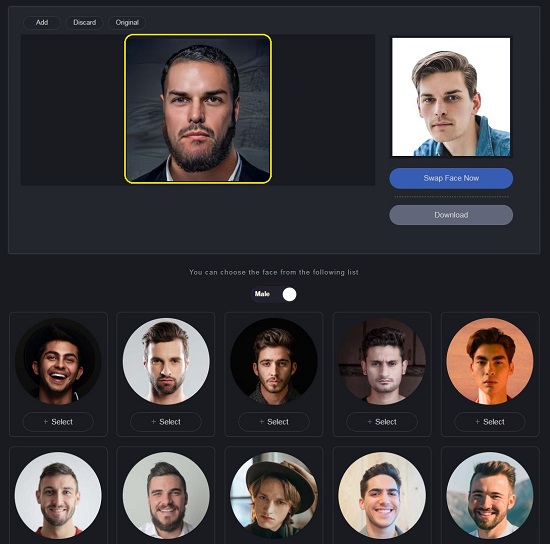Choose the smiling man on wooden background
Screen dimensions: 550x544
click(x=382, y=495)
